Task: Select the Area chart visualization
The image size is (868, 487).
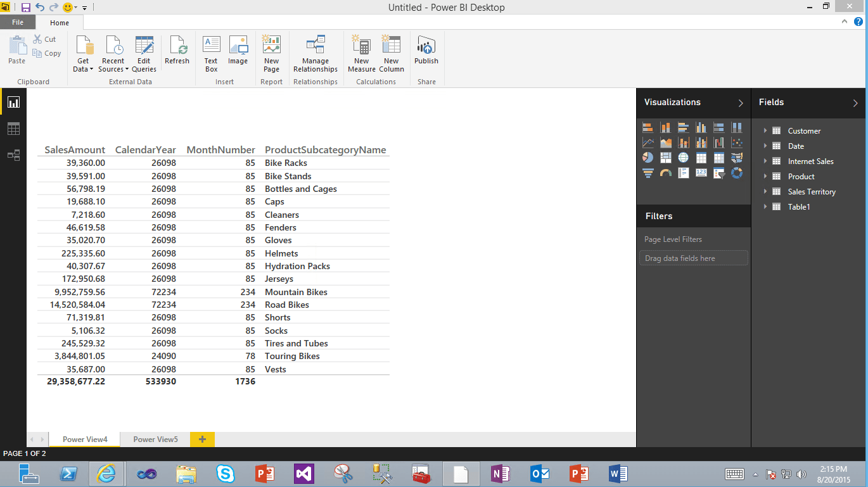Action: [665, 142]
